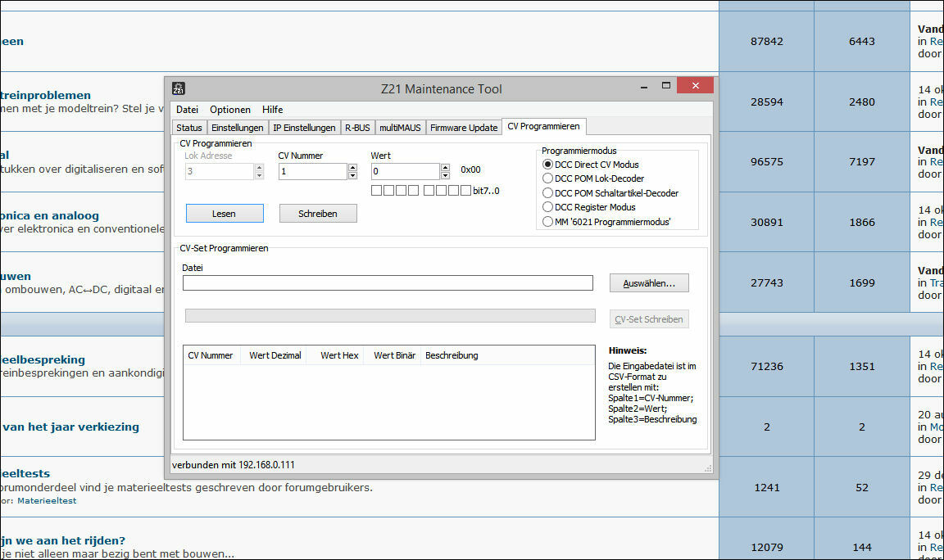Open the Datei menu
The image size is (944, 560).
tap(187, 110)
